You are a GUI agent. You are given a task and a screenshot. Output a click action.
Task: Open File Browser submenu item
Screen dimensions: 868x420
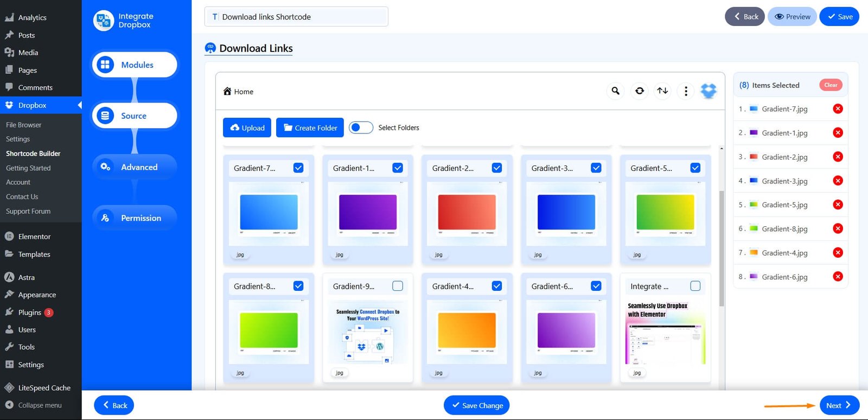(x=23, y=125)
